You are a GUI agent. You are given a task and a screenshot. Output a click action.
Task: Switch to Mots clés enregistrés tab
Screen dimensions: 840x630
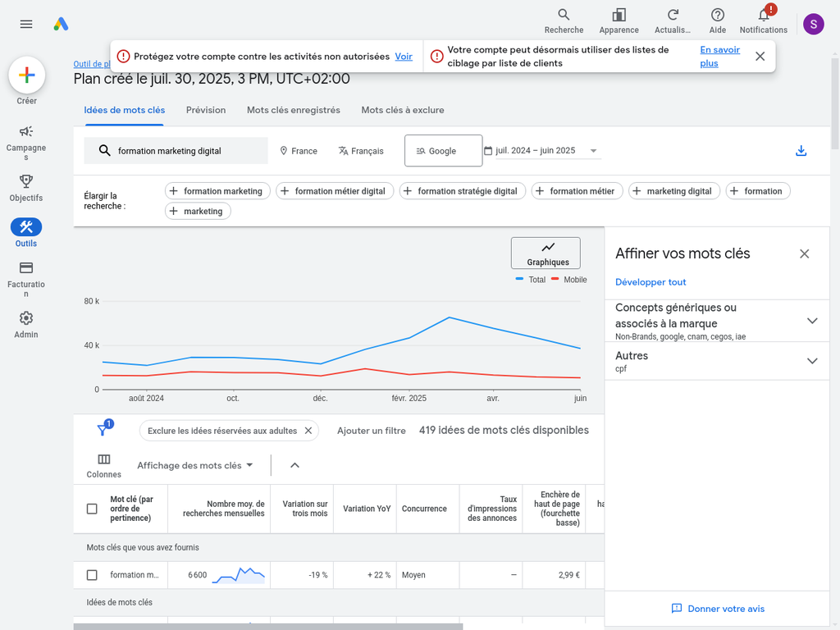(294, 110)
